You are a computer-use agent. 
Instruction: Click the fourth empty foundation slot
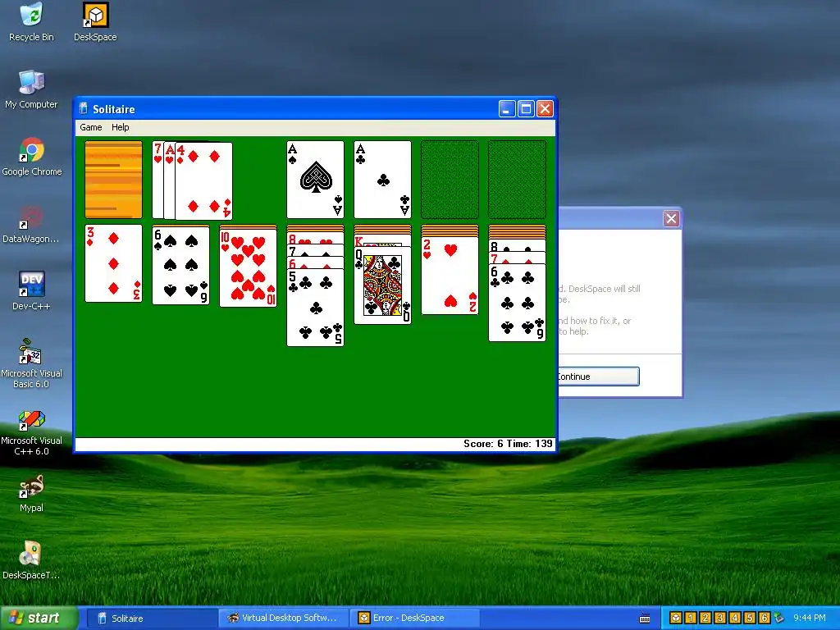pyautogui.click(x=517, y=180)
